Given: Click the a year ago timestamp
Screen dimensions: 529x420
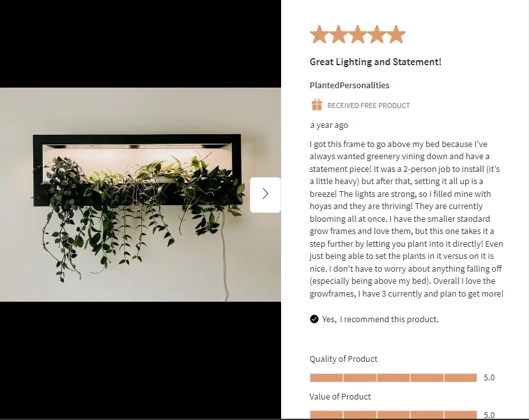Looking at the screenshot, I should (328, 125).
